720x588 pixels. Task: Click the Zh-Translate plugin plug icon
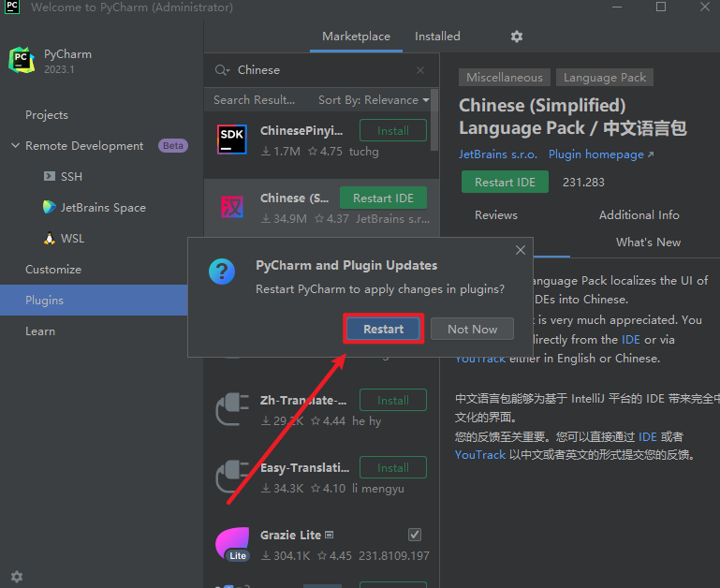point(232,409)
